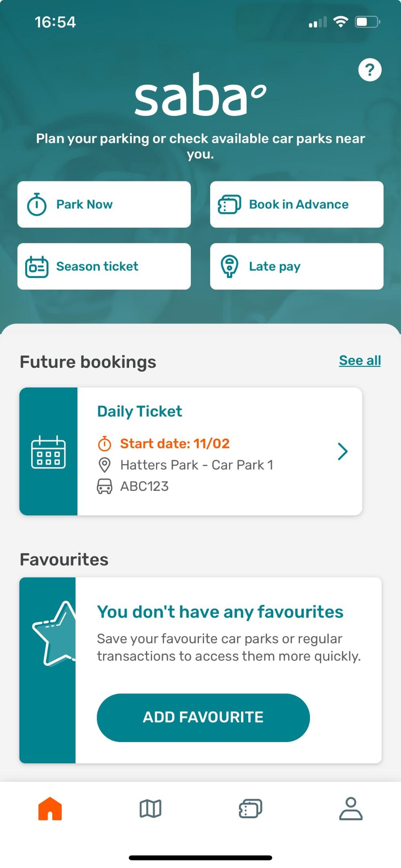Image resolution: width=401 pixels, height=868 pixels.
Task: Tap the Park Now button
Action: pos(104,205)
